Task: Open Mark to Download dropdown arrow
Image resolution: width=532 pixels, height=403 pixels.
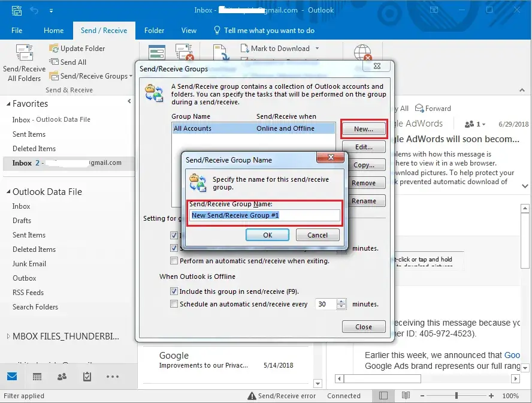Action: 318,49
